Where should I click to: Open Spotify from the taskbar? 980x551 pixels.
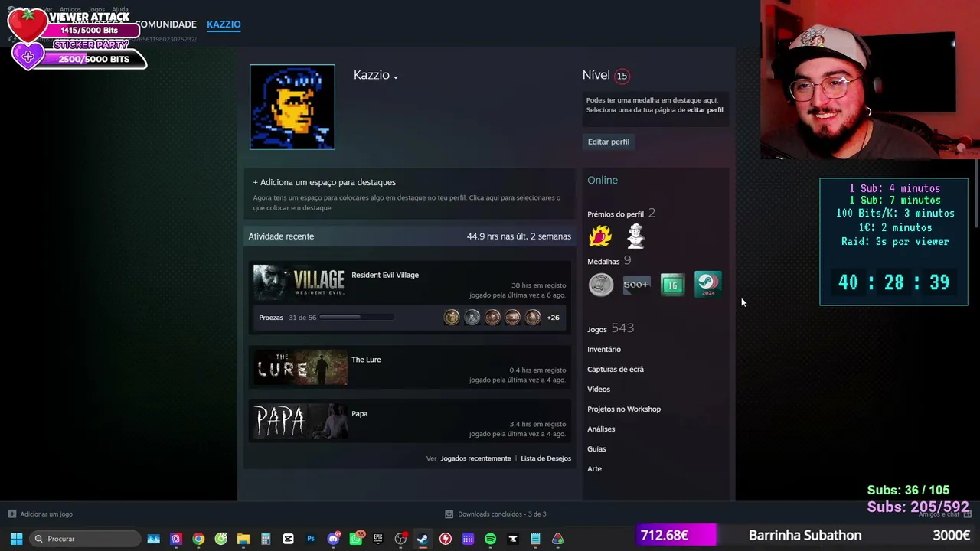coord(490,539)
